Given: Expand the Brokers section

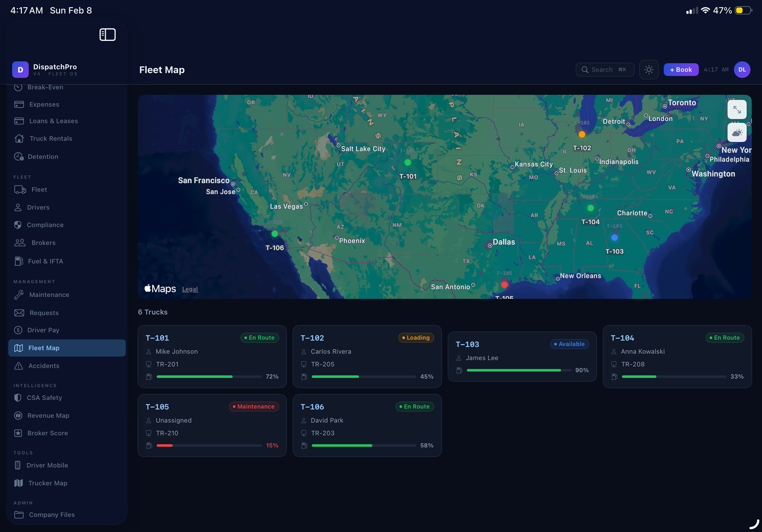Looking at the screenshot, I should coord(43,243).
